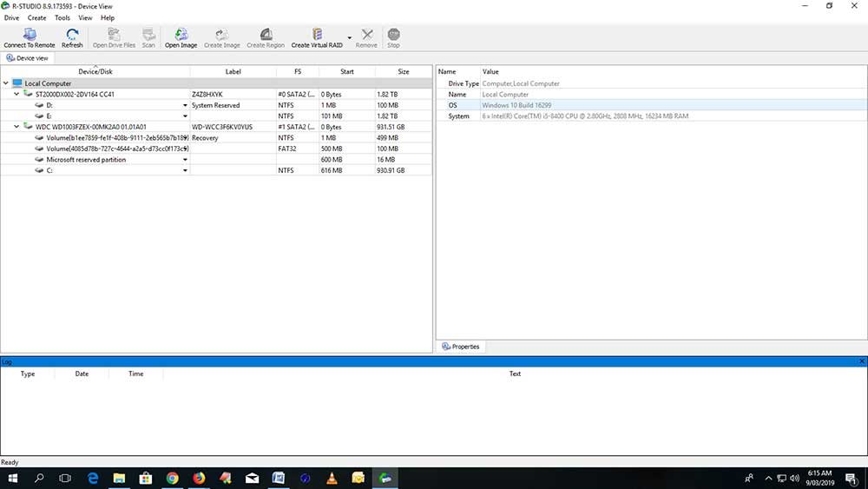Image resolution: width=868 pixels, height=489 pixels.
Task: Click the Log panel Time column header
Action: click(x=136, y=373)
